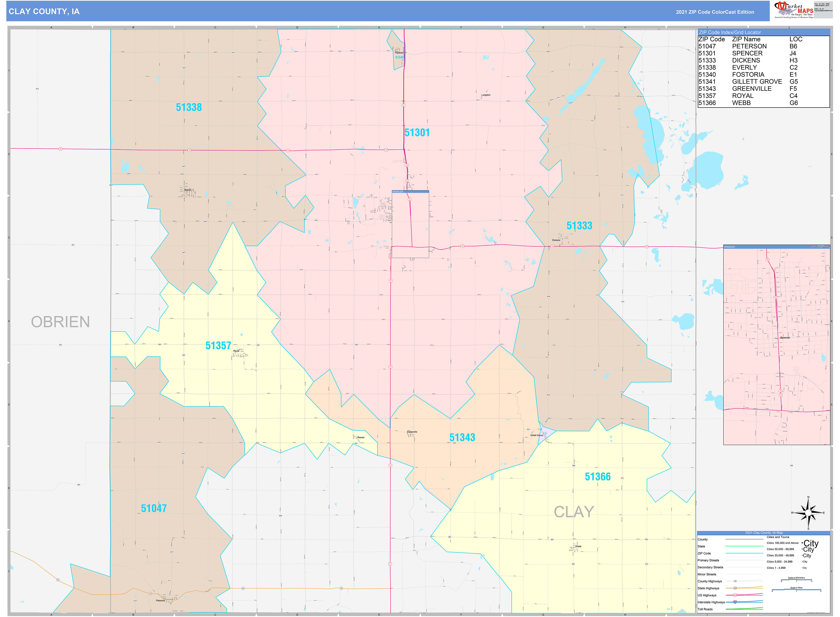Image resolution: width=840 pixels, height=617 pixels.
Task: Click the 51301 ZIP code label
Action: (x=417, y=133)
